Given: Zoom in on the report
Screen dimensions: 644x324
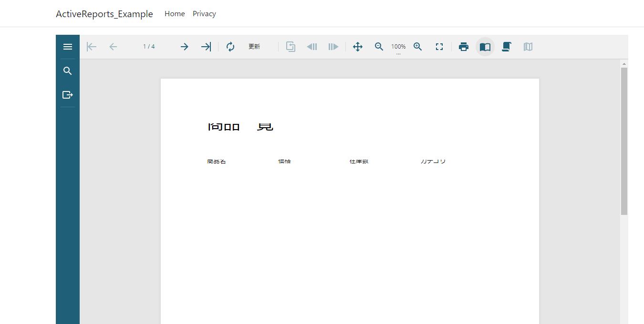Looking at the screenshot, I should (x=418, y=47).
